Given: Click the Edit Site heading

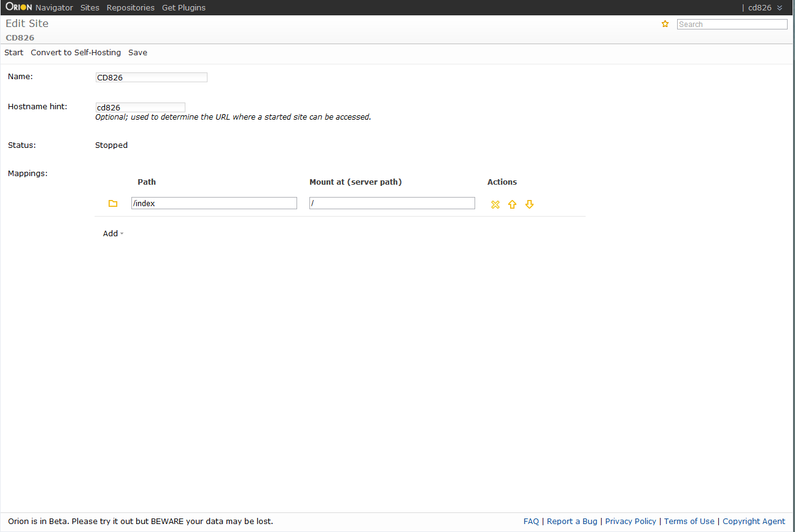Looking at the screenshot, I should [x=27, y=23].
